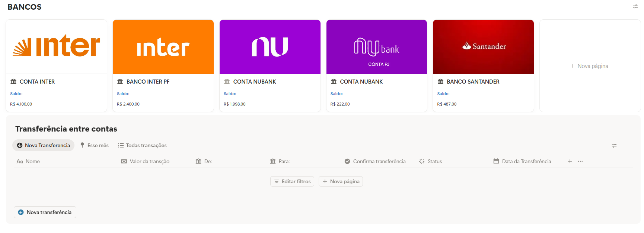This screenshot has width=644, height=233.
Task: Click bank icon beside BANCO SANTANDER
Action: click(440, 81)
